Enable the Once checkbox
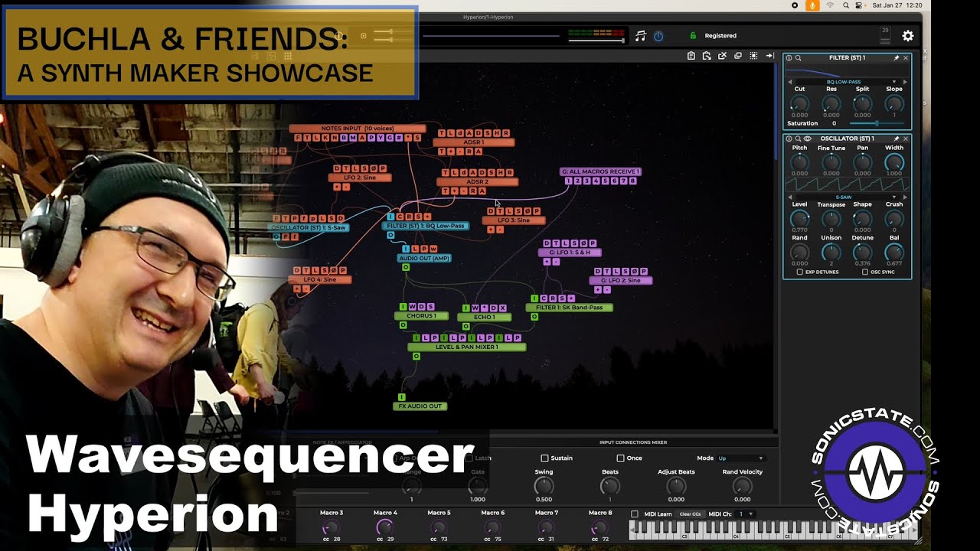This screenshot has width=980, height=551. click(620, 458)
